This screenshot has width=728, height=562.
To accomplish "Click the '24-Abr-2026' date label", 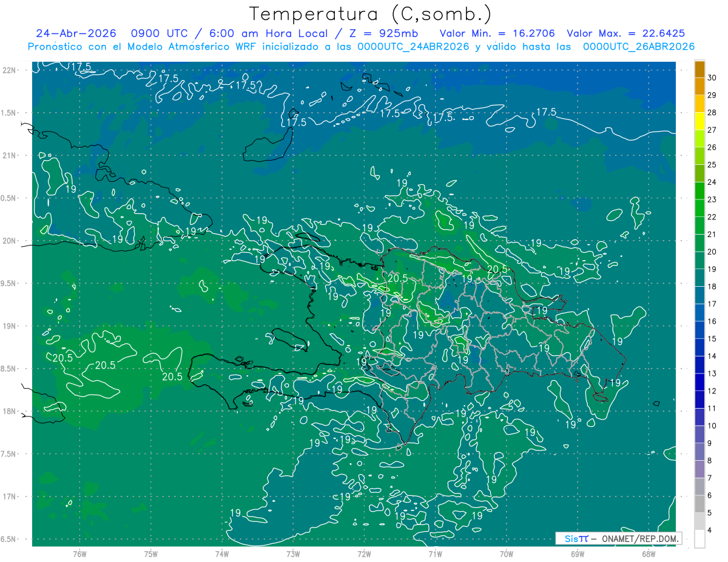I will point(76,33).
